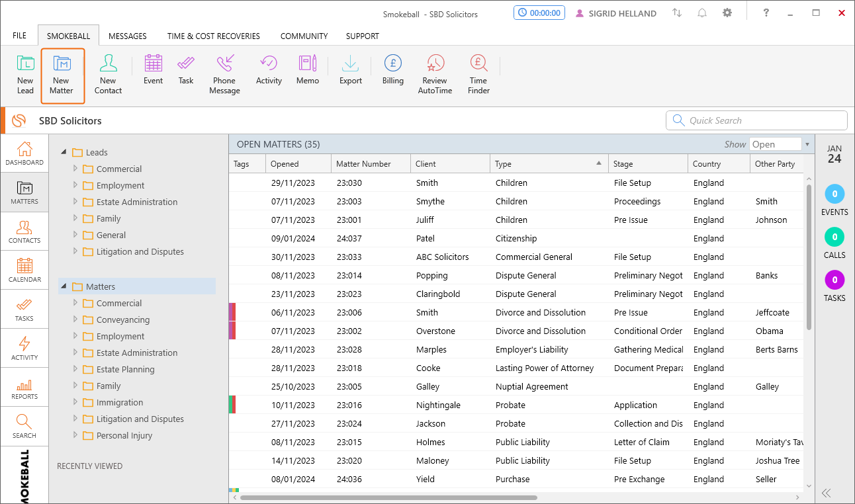This screenshot has width=855, height=504.
Task: Open the notifications bell
Action: click(702, 13)
